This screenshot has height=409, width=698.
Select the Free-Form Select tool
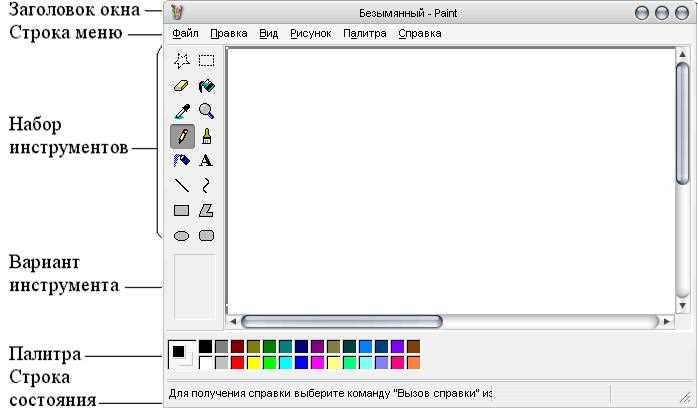pyautogui.click(x=182, y=61)
